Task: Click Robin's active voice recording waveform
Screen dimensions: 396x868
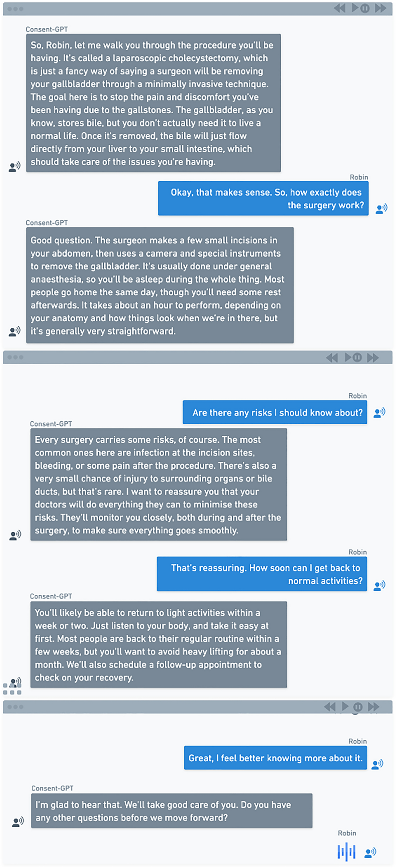Action: pyautogui.click(x=346, y=852)
